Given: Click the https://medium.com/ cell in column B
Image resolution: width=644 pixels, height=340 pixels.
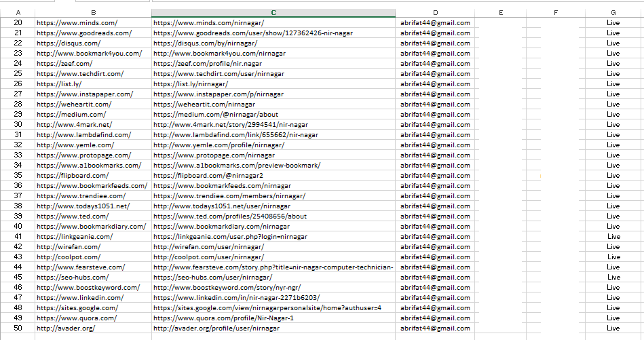Looking at the screenshot, I should [x=92, y=114].
